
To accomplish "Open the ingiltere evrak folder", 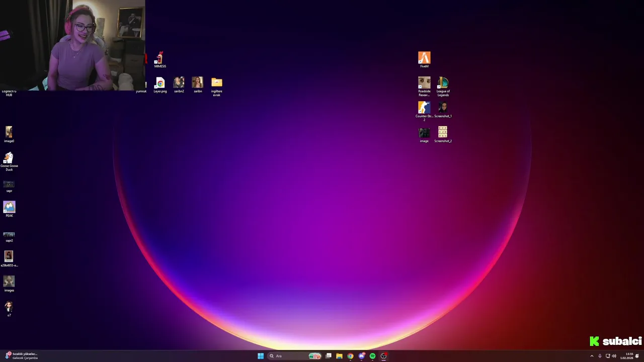I will pyautogui.click(x=217, y=86).
